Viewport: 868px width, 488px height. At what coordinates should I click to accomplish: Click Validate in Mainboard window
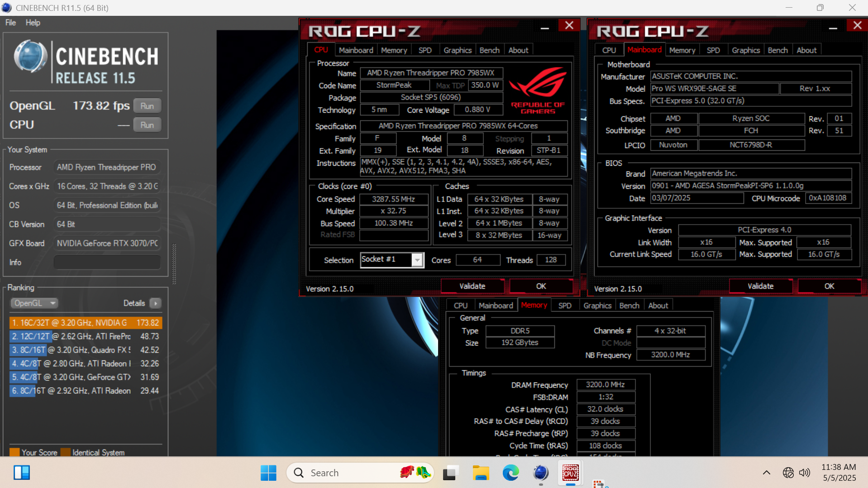coord(760,286)
